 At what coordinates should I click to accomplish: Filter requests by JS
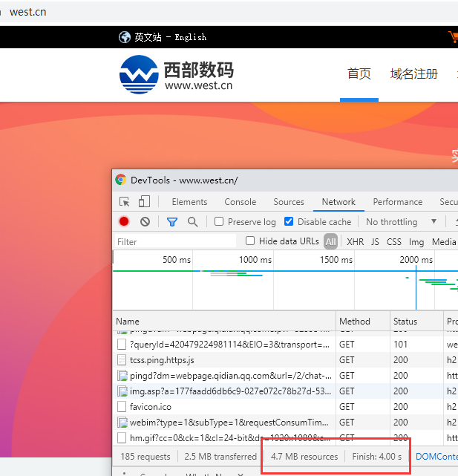click(375, 241)
